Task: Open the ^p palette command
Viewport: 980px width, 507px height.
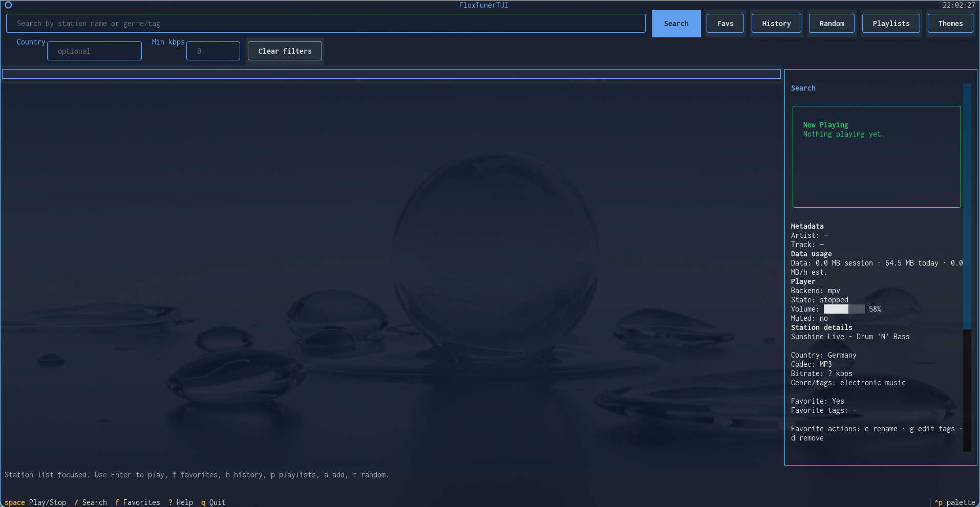Action: pyautogui.click(x=955, y=502)
